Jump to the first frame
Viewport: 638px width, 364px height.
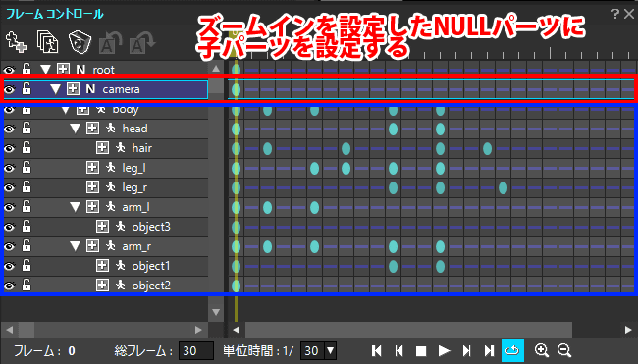pos(377,350)
